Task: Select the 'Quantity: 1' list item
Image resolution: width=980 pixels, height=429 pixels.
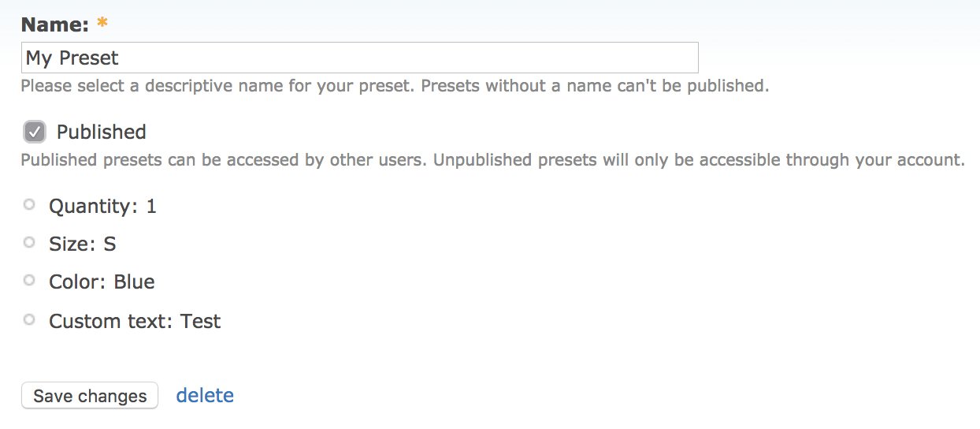Action: click(x=102, y=207)
